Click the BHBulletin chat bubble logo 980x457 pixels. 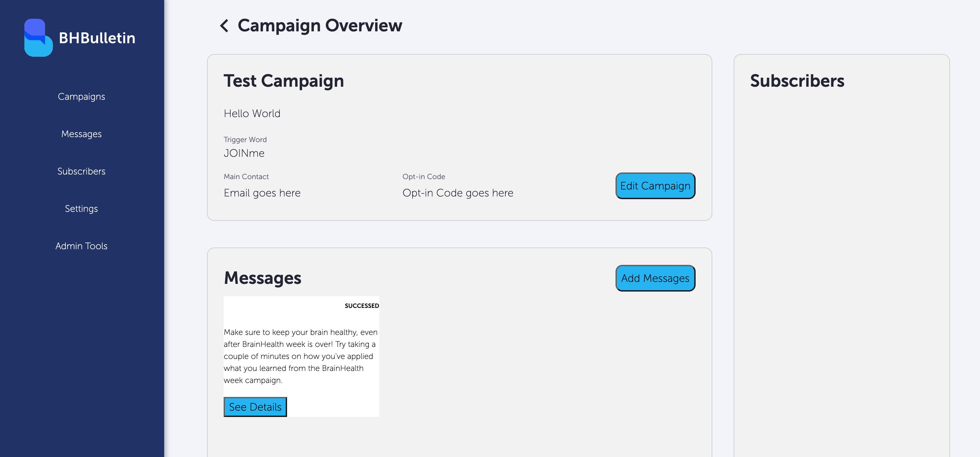(x=38, y=38)
